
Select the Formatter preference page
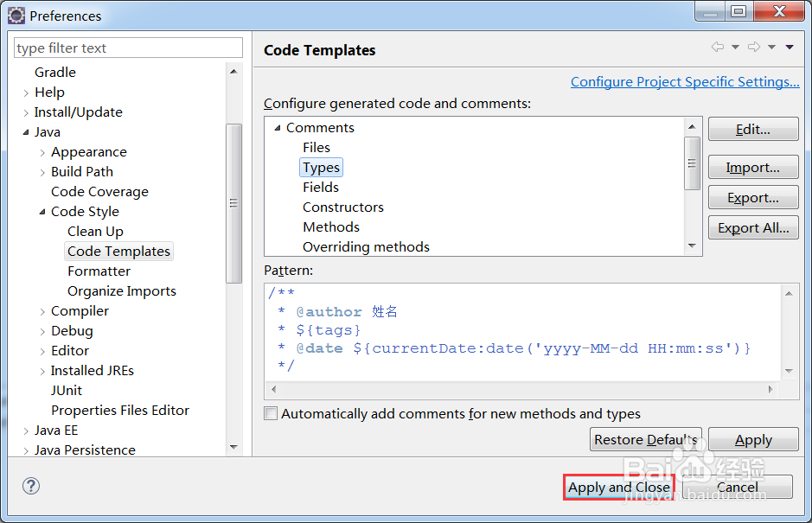coord(99,271)
